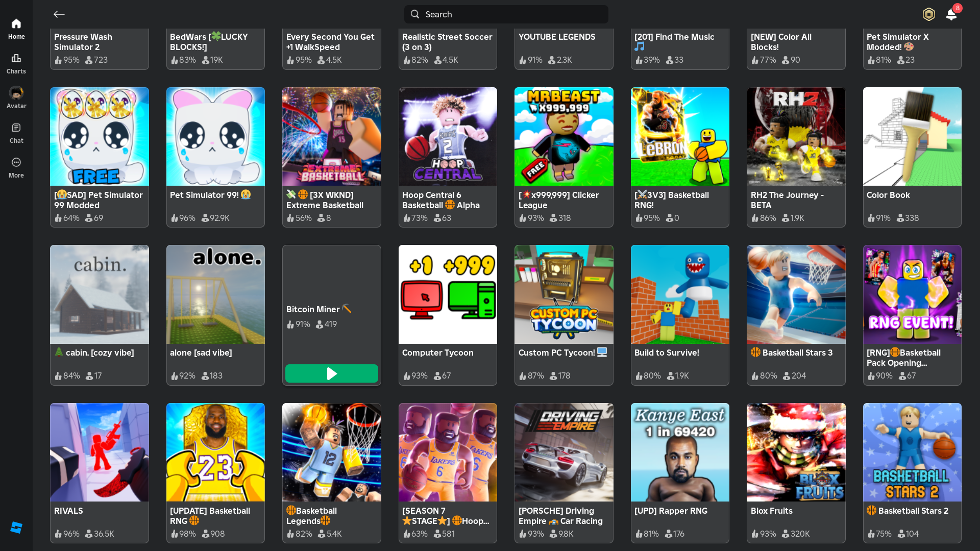Viewport: 980px width, 551px height.
Task: Open the RIVALS game thumbnail
Action: tap(100, 452)
